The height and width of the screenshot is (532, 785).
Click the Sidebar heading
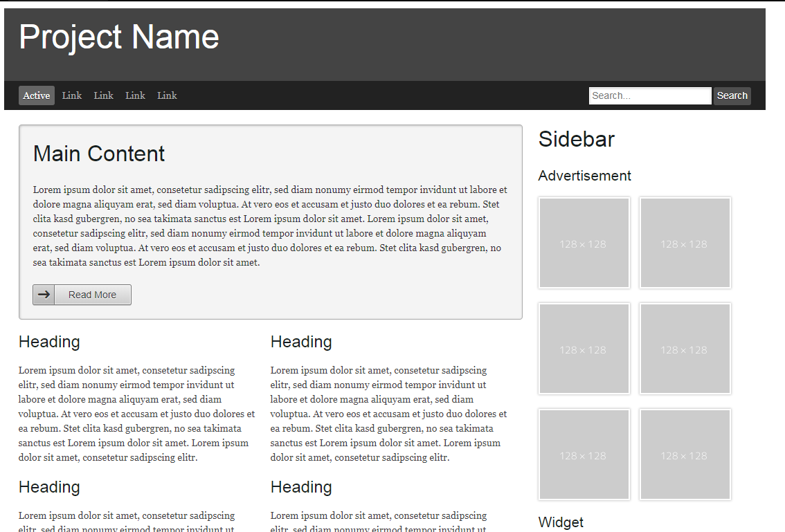click(x=577, y=139)
